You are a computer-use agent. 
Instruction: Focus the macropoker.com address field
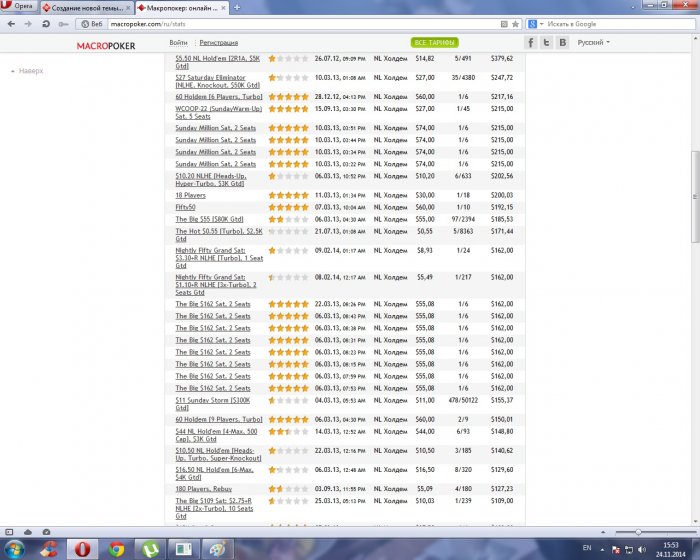pyautogui.click(x=304, y=24)
